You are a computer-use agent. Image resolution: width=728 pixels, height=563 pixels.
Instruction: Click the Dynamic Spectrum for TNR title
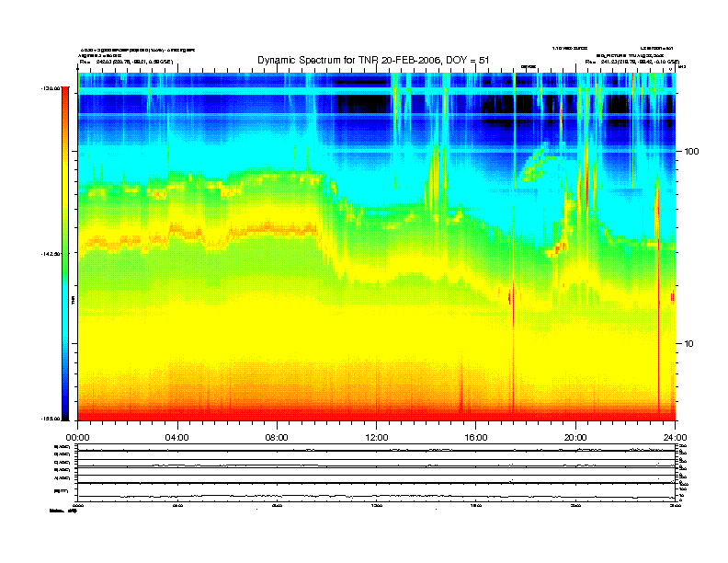pyautogui.click(x=373, y=60)
